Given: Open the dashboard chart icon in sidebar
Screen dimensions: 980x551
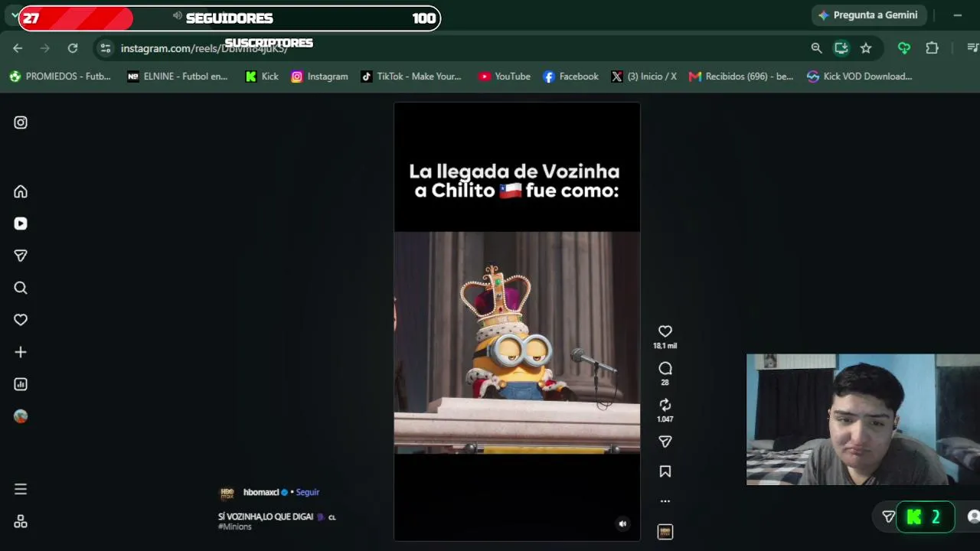Looking at the screenshot, I should click(x=21, y=384).
